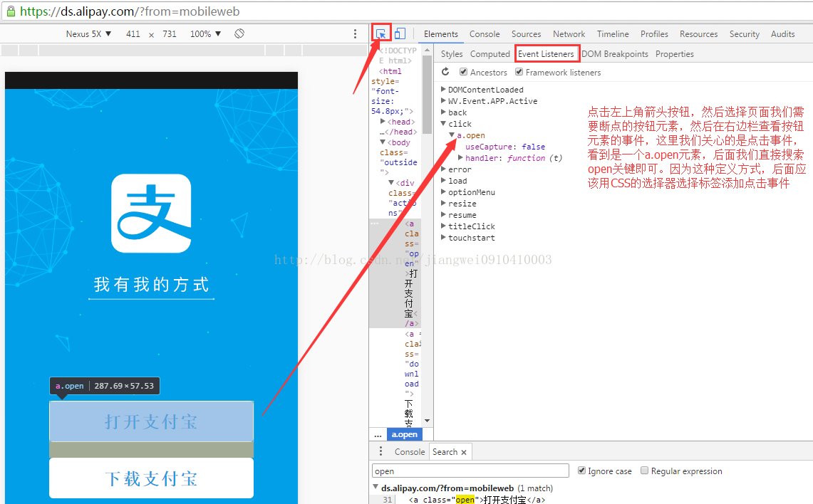Click the Elements panel scroll-down arrow

[428, 421]
